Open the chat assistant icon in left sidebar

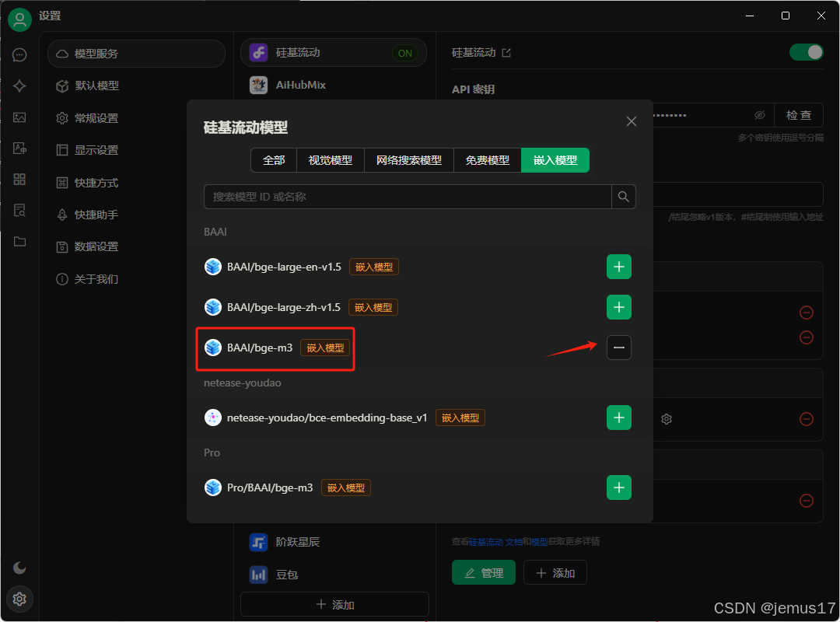coord(19,54)
